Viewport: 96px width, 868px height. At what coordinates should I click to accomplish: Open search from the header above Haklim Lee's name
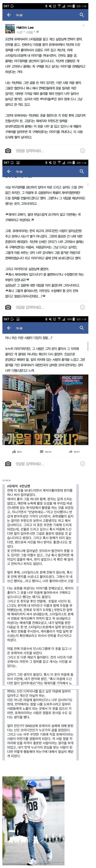coord(82,15)
